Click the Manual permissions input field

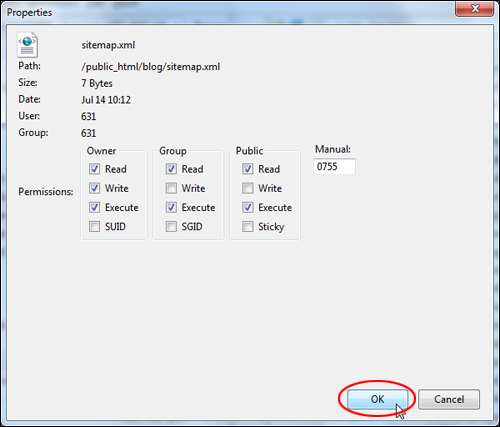[334, 166]
